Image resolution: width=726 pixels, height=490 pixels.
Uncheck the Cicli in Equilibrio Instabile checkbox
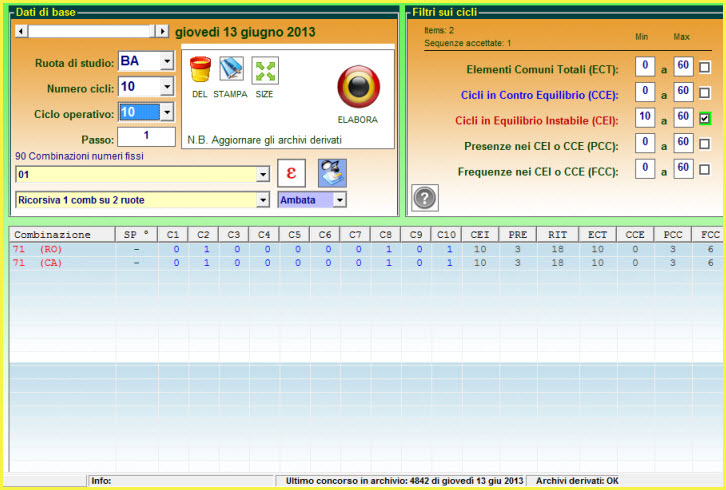pyautogui.click(x=704, y=119)
